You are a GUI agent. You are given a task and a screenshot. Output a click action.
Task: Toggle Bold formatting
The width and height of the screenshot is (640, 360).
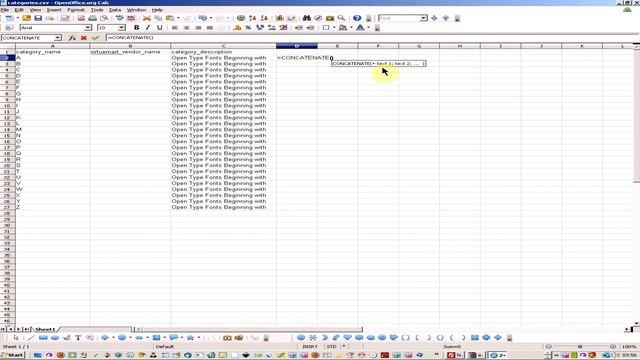[x=136, y=28]
